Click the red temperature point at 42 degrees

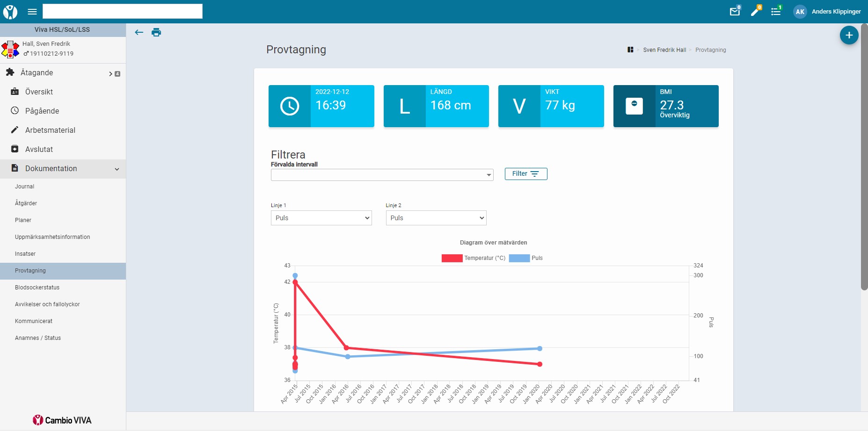coord(295,282)
